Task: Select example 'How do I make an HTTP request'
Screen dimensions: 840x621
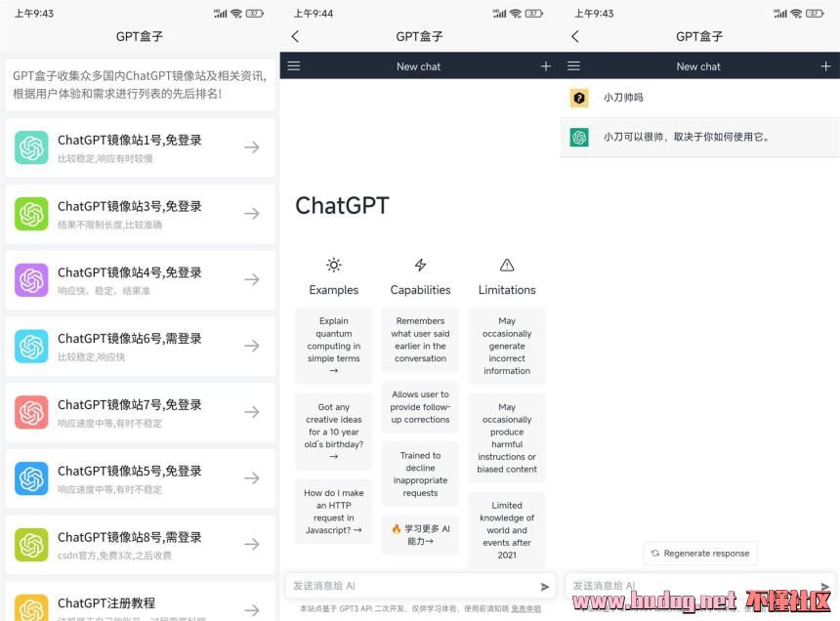Action: tap(334, 512)
